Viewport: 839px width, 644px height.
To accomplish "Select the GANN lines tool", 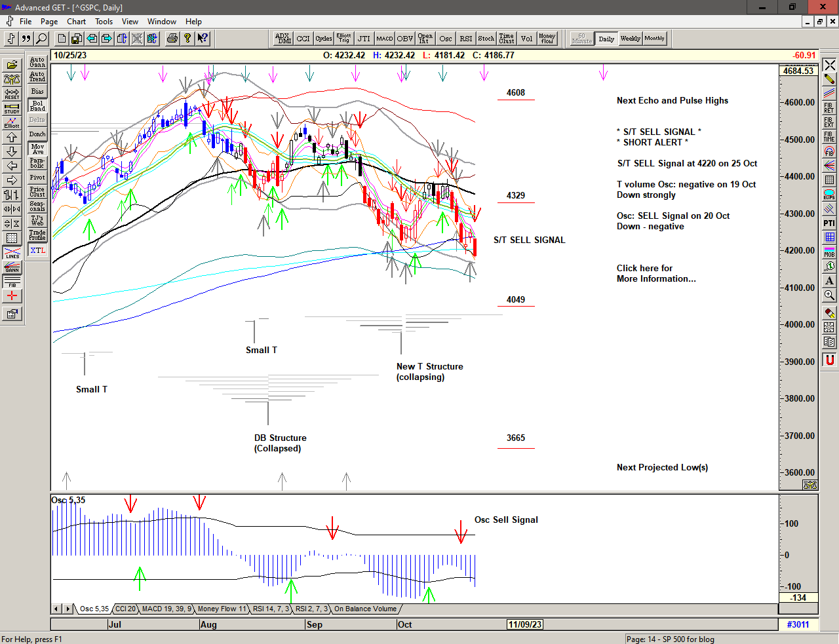I will coord(12,267).
